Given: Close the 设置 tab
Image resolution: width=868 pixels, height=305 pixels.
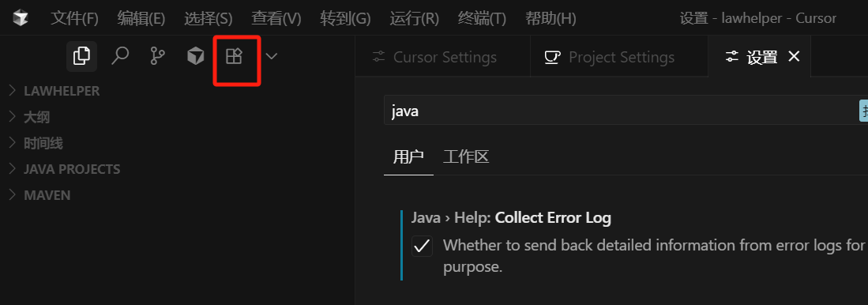Looking at the screenshot, I should 794,56.
